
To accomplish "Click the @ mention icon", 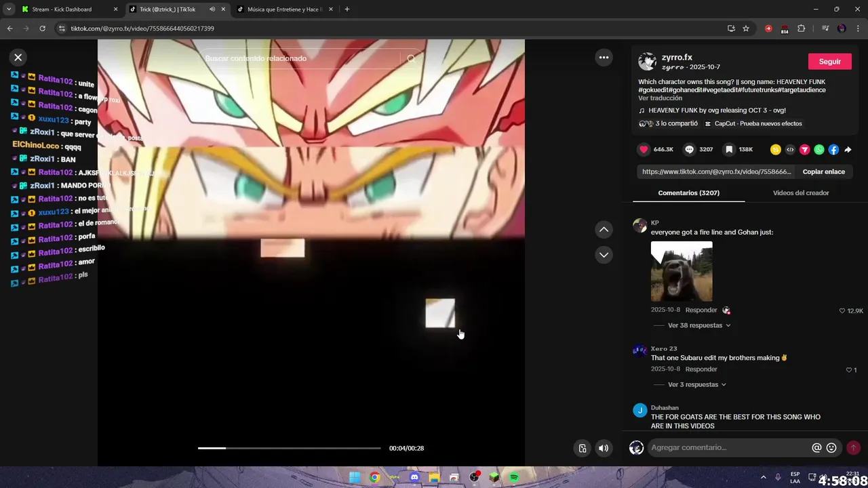I will click(x=816, y=448).
